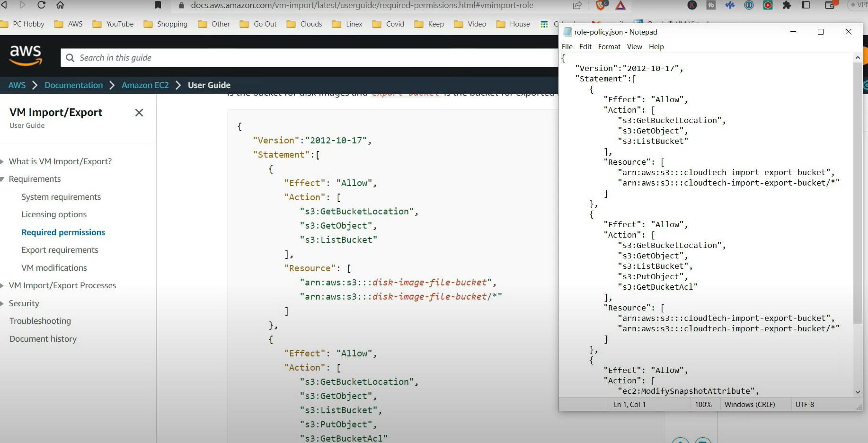
Task: Open Notepad File menu
Action: tap(567, 47)
